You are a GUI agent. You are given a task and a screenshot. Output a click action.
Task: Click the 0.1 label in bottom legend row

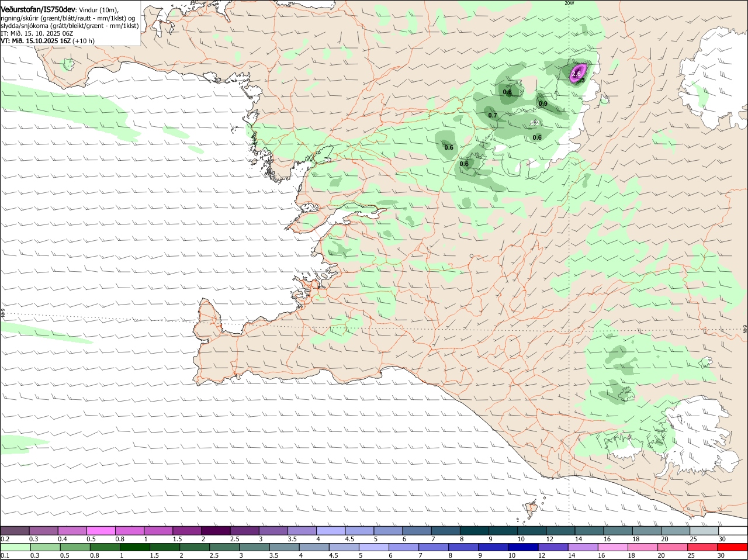coord(5,555)
